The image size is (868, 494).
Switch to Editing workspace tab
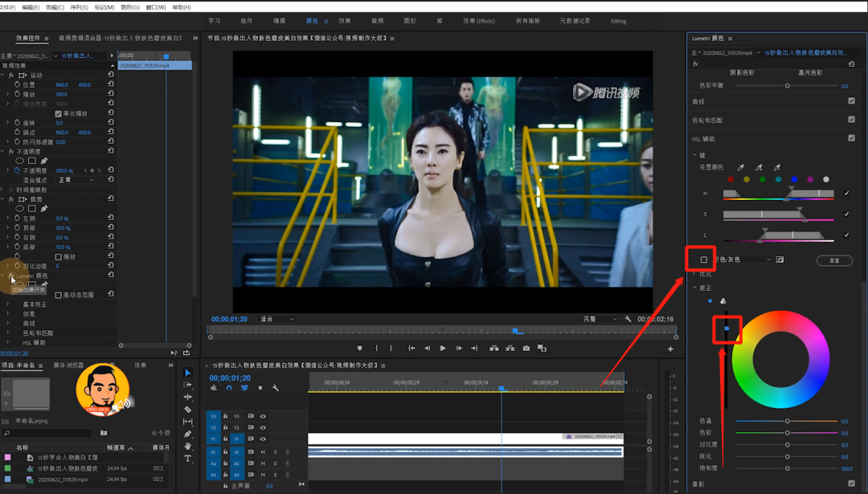click(x=618, y=21)
